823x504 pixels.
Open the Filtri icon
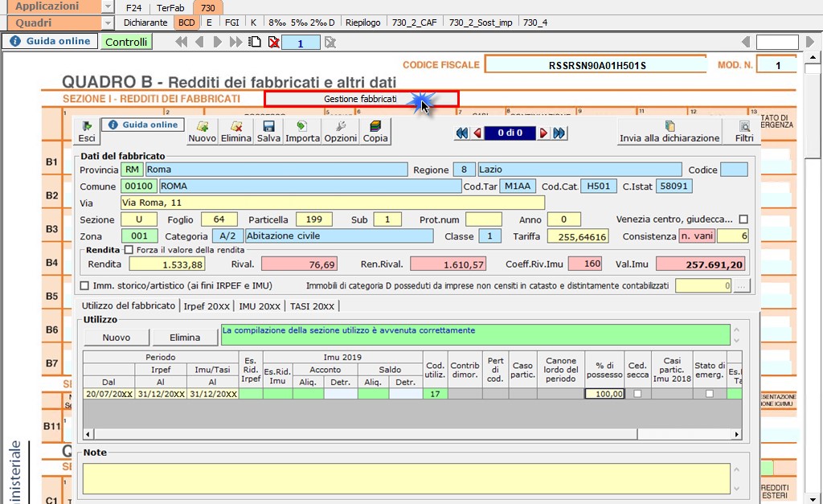click(744, 131)
